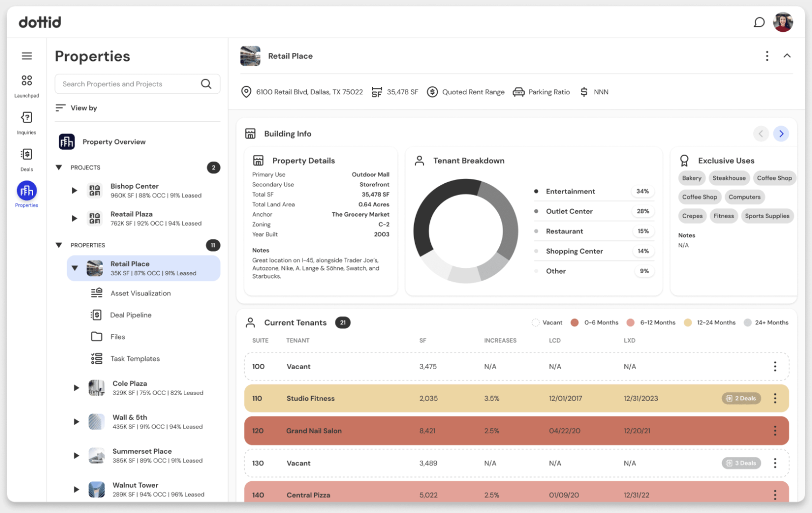Open the Inquiries sidebar icon
This screenshot has height=513, width=812.
pos(26,117)
